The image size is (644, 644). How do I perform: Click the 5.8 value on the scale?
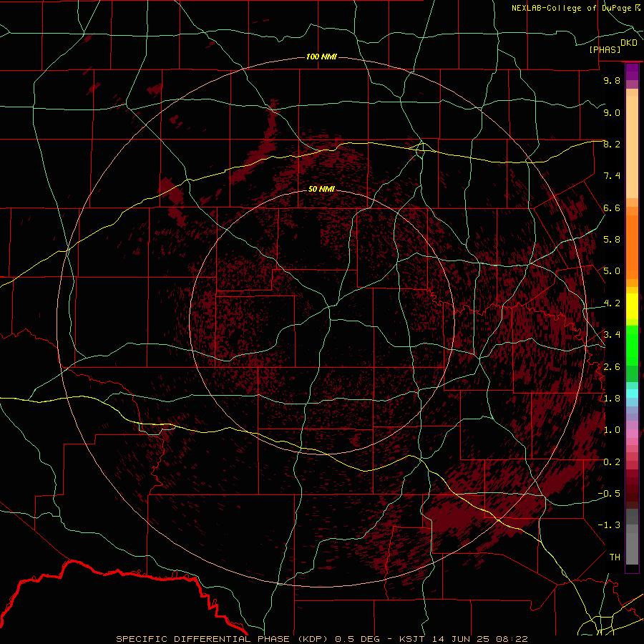tap(612, 240)
